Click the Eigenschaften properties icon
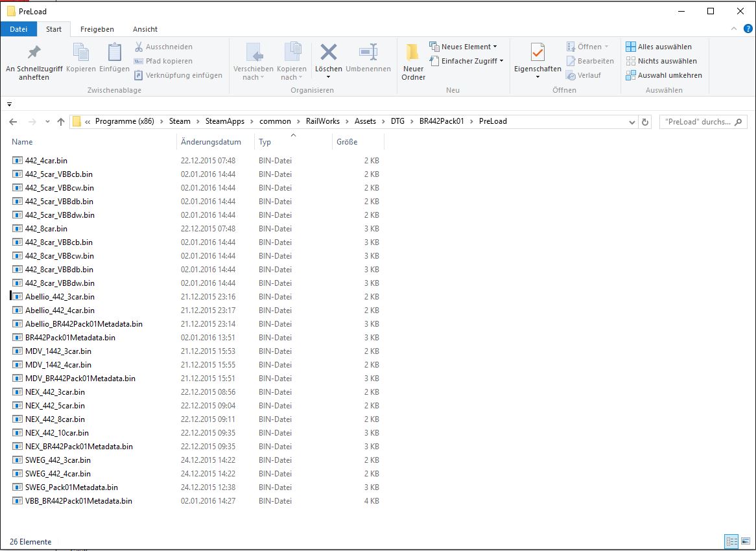This screenshot has width=756, height=551. tap(537, 53)
